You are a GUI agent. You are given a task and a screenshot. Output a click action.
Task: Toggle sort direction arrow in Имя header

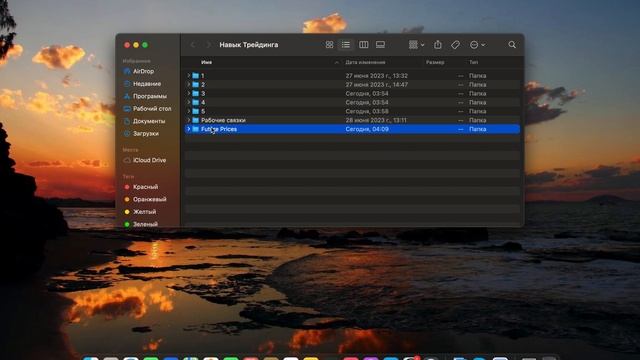pyautogui.click(x=337, y=62)
